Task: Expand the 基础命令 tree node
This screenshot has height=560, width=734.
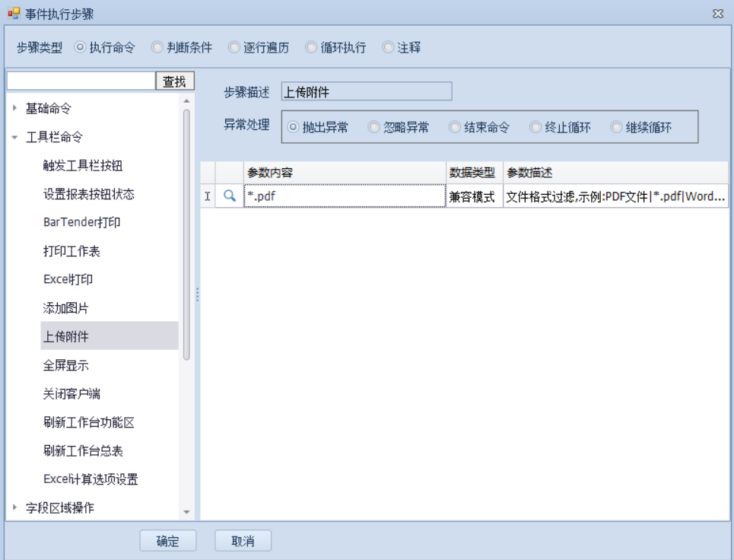Action: click(15, 109)
